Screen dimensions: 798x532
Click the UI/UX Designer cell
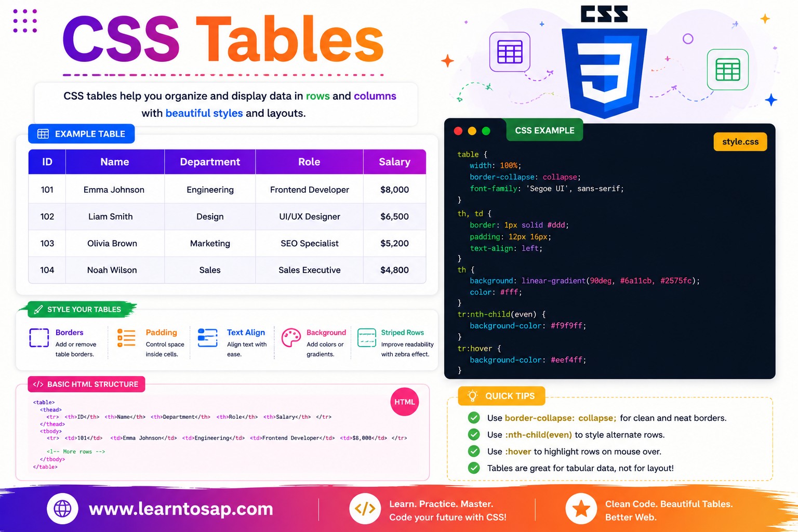coord(310,217)
